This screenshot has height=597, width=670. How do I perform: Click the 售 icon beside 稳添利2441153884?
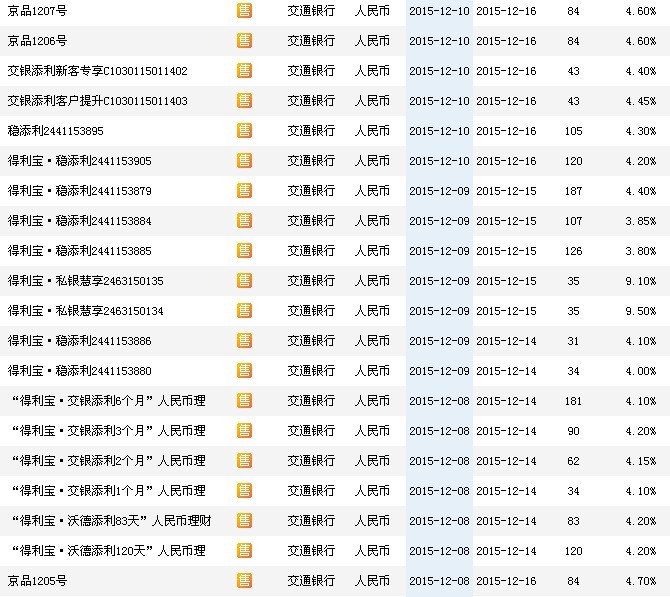point(244,221)
